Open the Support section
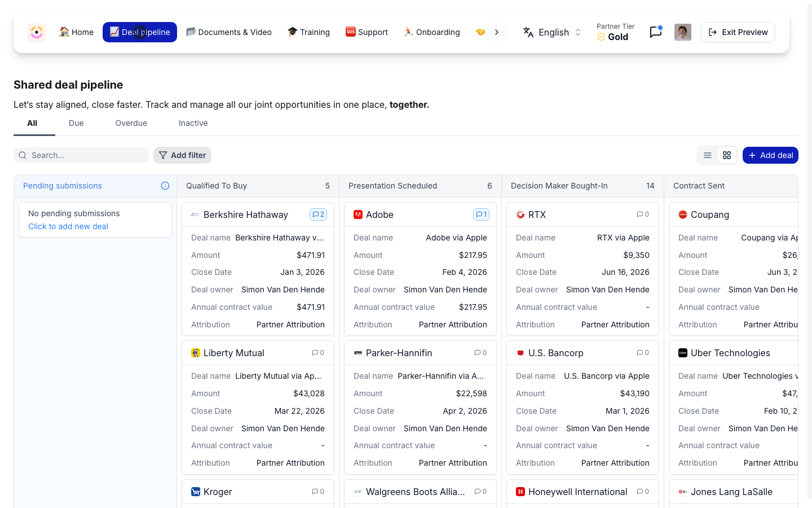Image resolution: width=812 pixels, height=508 pixels. (367, 32)
